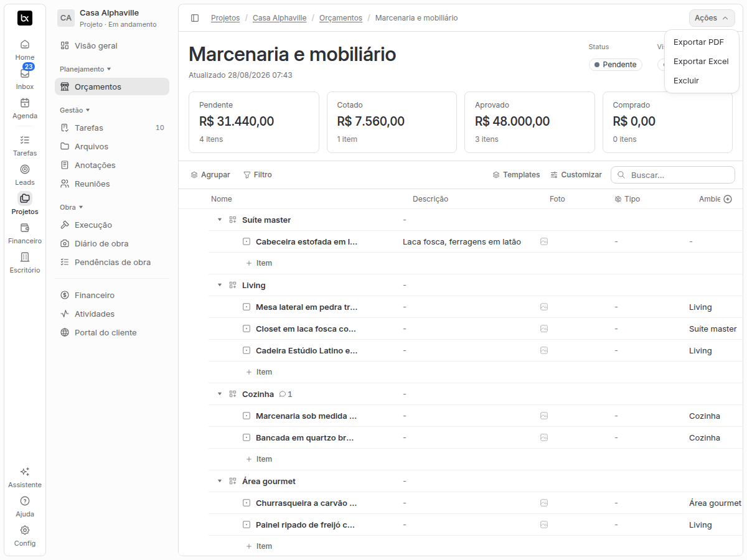
Task: Go to Orçamentos breadcrumb link
Action: pyautogui.click(x=341, y=18)
